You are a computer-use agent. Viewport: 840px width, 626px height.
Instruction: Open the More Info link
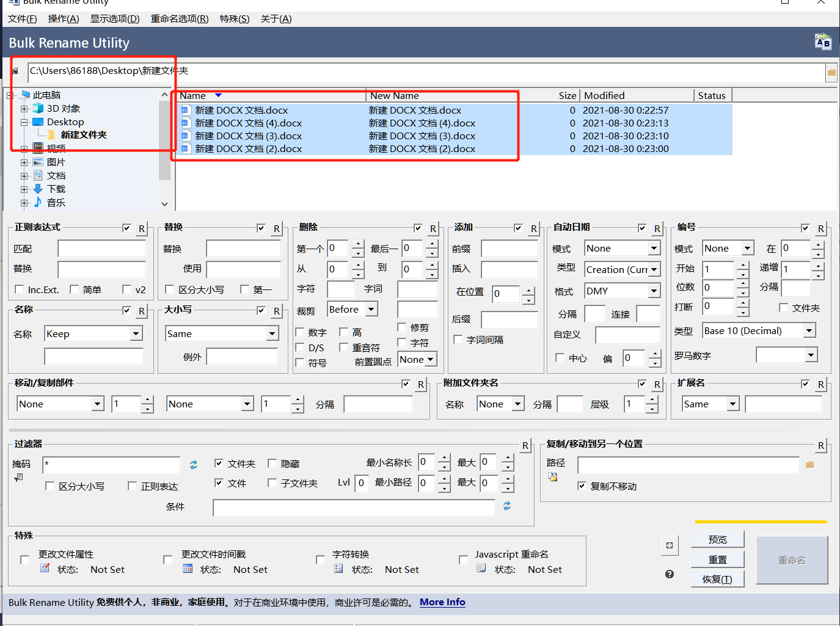(x=442, y=602)
